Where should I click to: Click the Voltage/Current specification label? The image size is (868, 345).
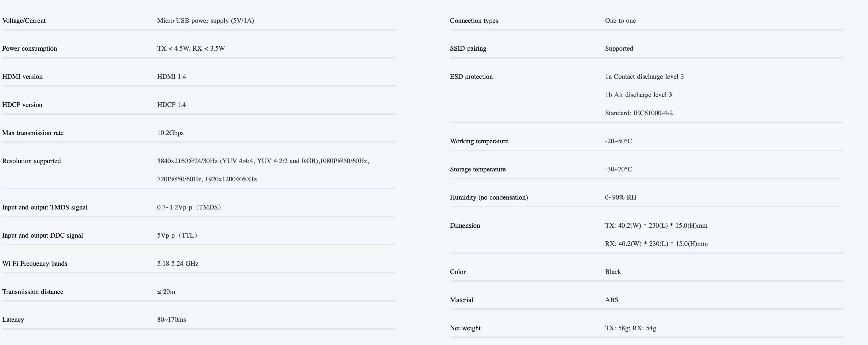tap(24, 21)
